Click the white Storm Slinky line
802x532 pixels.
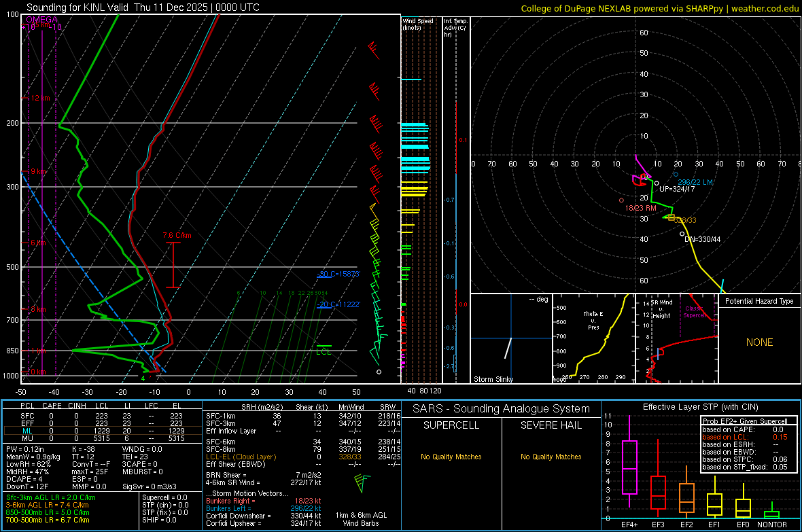click(508, 348)
